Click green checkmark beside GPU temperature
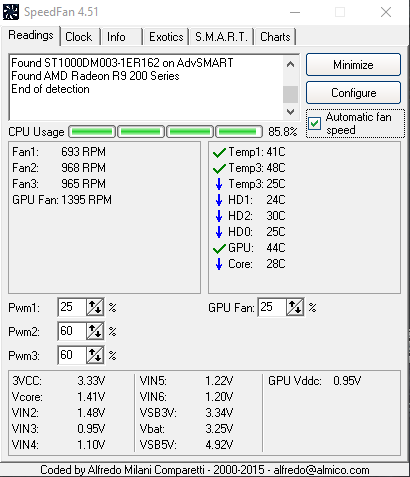The width and height of the screenshot is (410, 477). point(219,249)
